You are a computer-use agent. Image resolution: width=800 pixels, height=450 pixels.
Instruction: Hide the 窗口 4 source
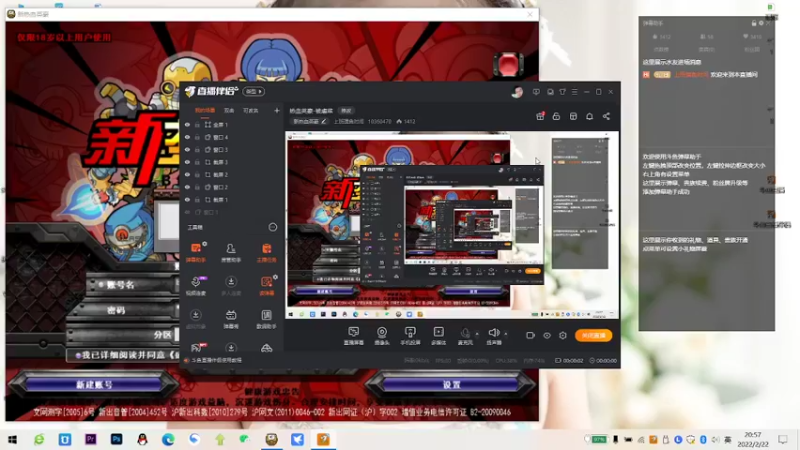pyautogui.click(x=187, y=137)
